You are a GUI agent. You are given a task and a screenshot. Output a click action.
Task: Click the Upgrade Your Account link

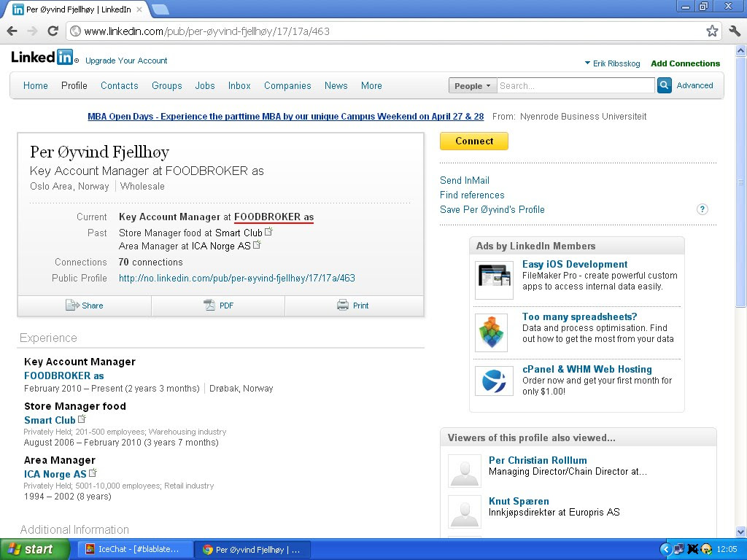pyautogui.click(x=126, y=61)
